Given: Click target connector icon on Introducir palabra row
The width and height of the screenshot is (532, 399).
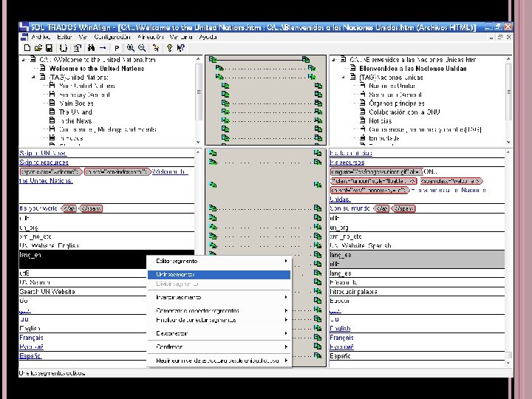Looking at the screenshot, I should click(x=318, y=291).
